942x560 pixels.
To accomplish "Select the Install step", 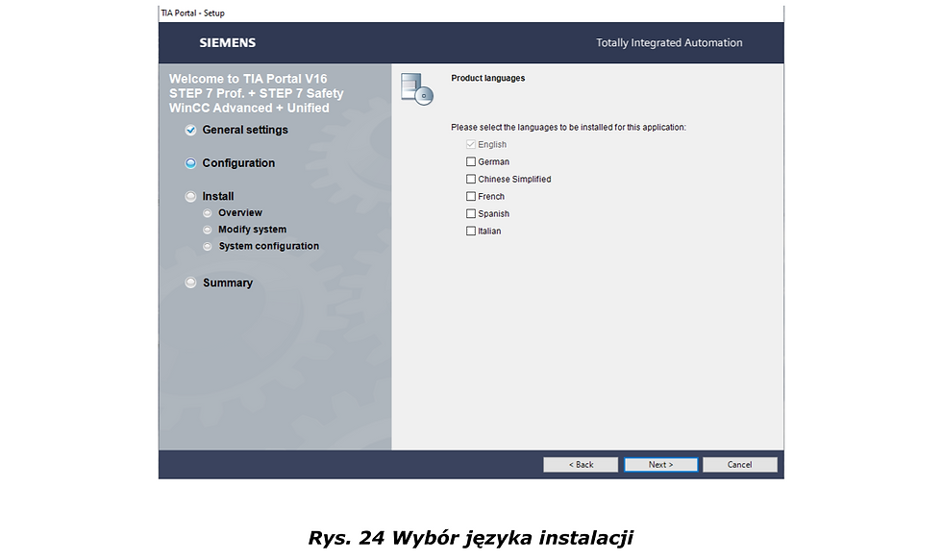I will 218,196.
